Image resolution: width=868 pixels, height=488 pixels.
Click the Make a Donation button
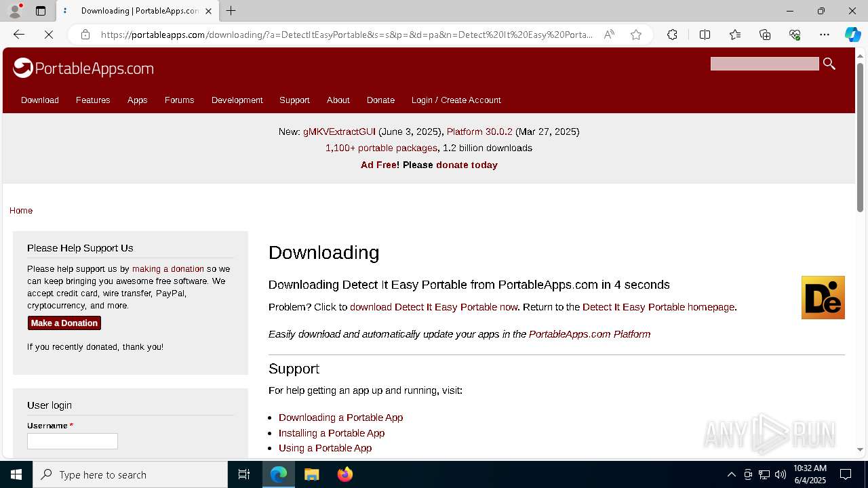[x=64, y=323]
